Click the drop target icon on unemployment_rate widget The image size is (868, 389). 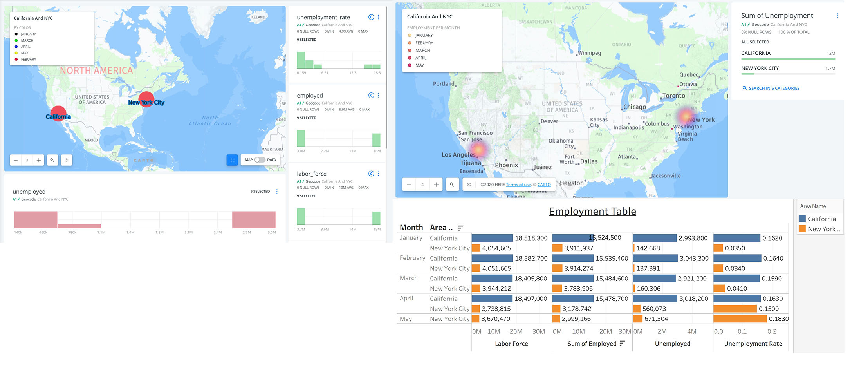pyautogui.click(x=371, y=17)
